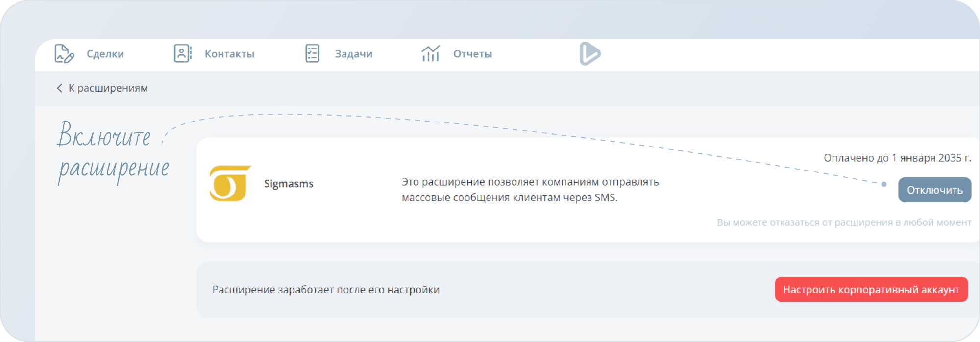Click the play-shaped logo icon in navbar
The image size is (980, 342).
click(589, 53)
